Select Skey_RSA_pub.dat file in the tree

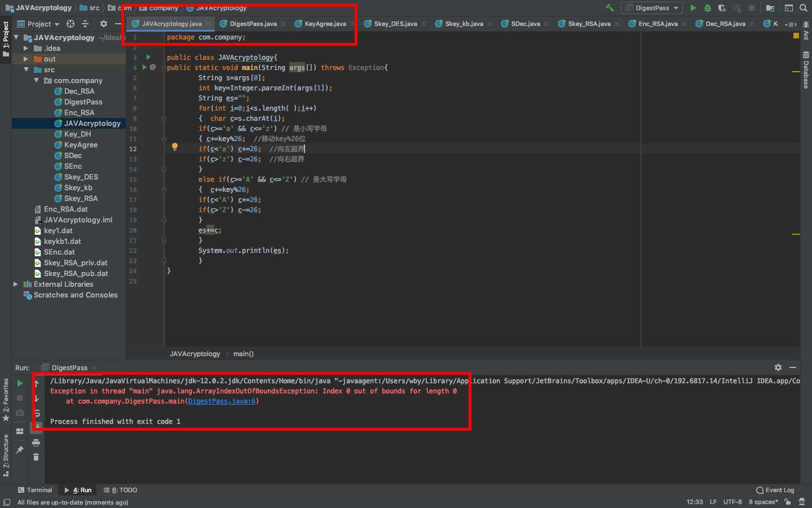click(76, 273)
